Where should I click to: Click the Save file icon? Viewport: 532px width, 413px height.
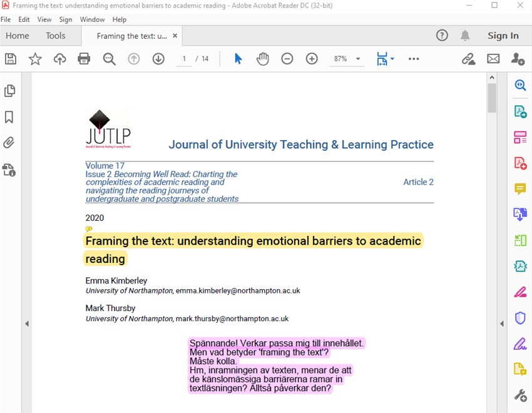tap(11, 59)
